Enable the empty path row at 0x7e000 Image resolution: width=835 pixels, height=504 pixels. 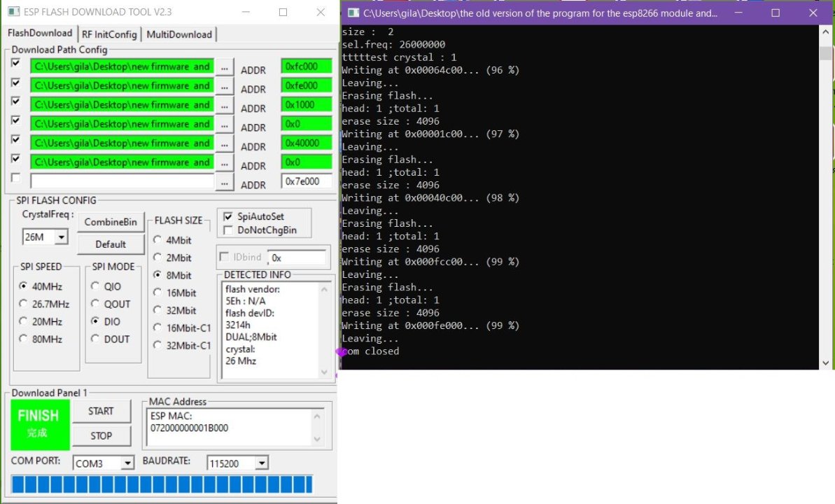click(16, 178)
